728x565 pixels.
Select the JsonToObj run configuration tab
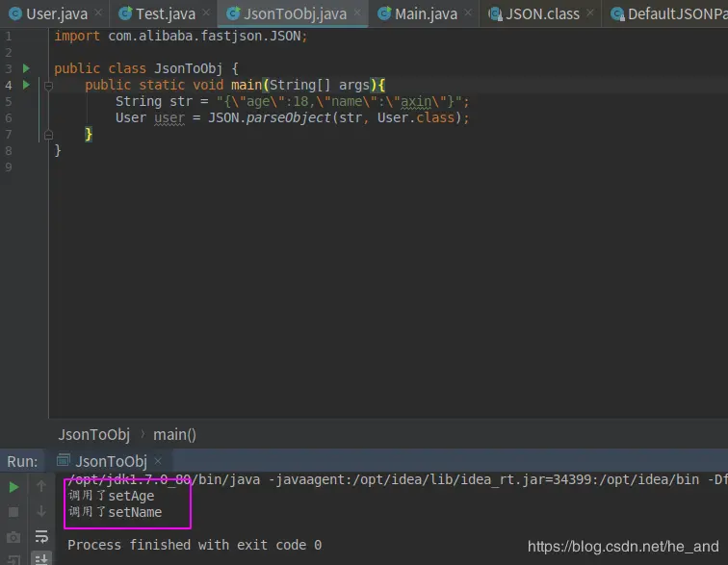(111, 461)
